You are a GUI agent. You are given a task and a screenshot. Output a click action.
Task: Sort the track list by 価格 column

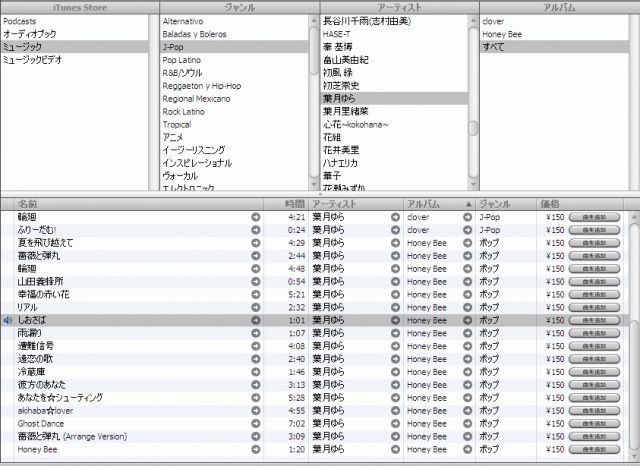[x=580, y=204]
